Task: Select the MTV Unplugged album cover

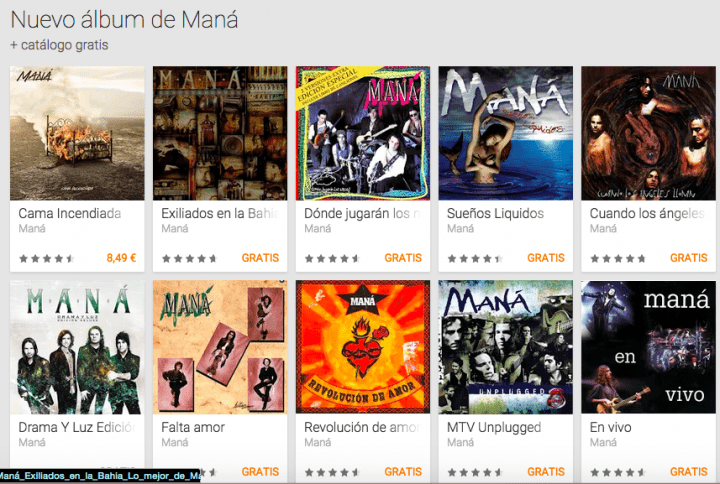Action: coord(506,347)
